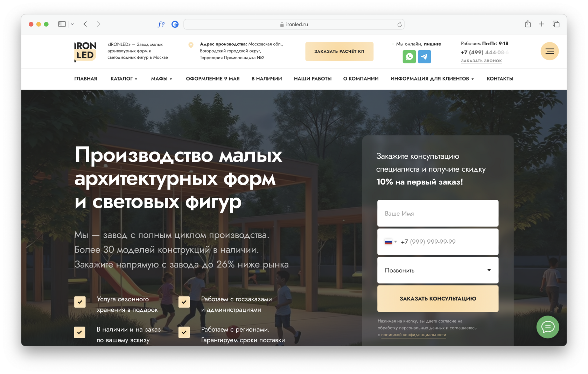Open 'Наши работы' page
588x374 pixels.
pyautogui.click(x=313, y=79)
